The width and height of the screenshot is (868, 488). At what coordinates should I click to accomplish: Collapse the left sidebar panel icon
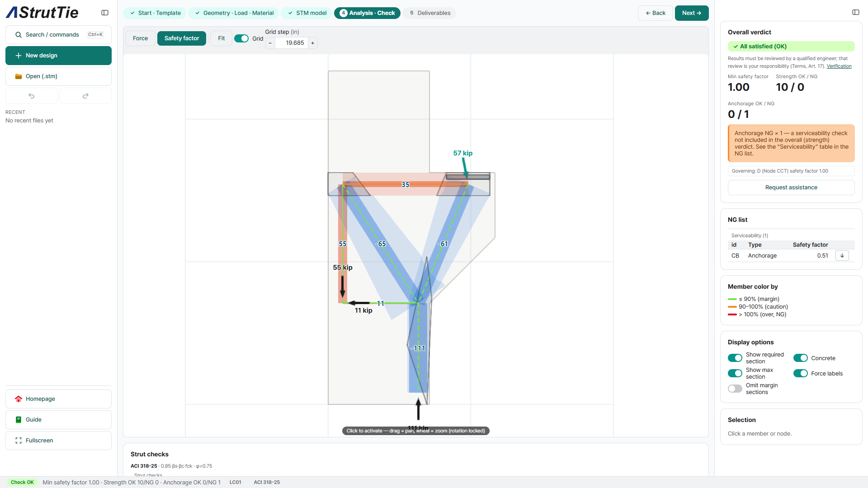pos(105,13)
